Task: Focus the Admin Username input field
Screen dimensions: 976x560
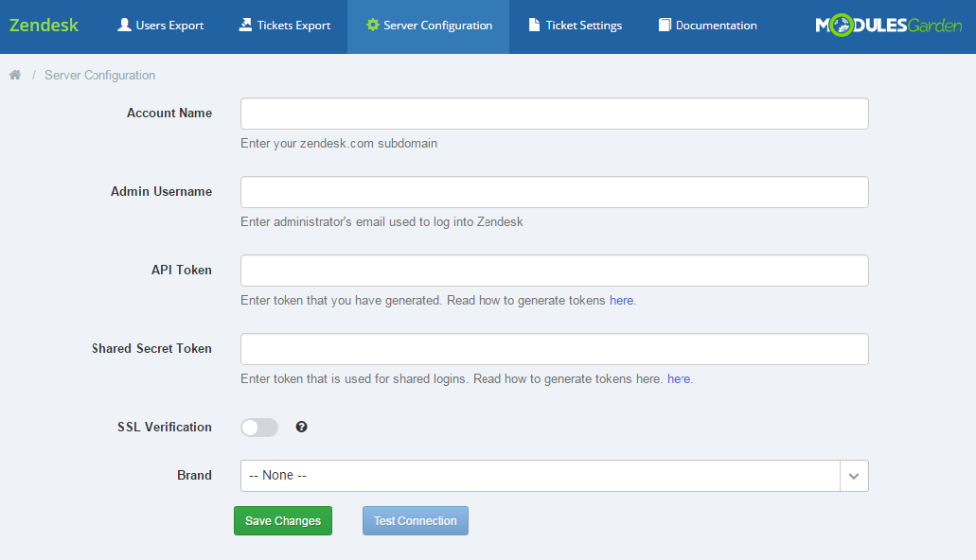Action: 555,192
